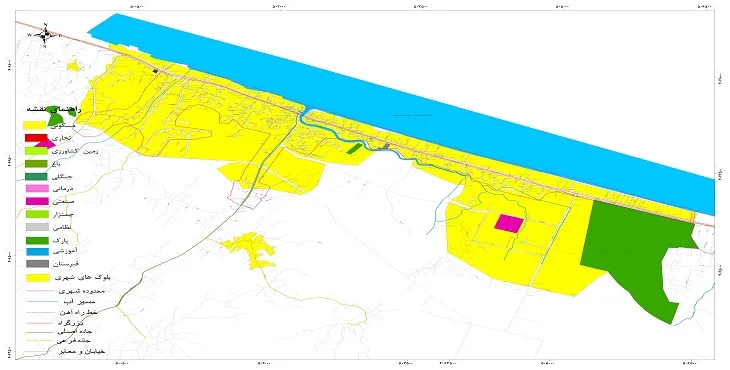Click the gray cemetery patch beside river
730x370 pixels.
coord(385,147)
